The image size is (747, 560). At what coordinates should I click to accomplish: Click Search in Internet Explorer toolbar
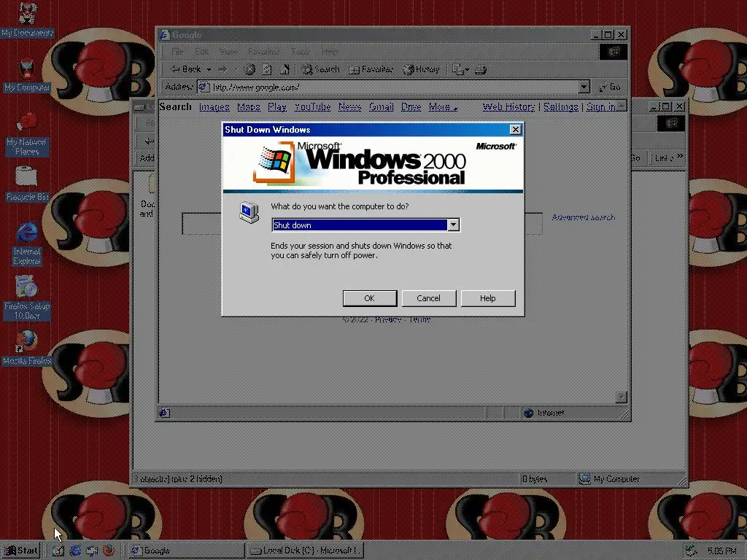click(x=321, y=69)
